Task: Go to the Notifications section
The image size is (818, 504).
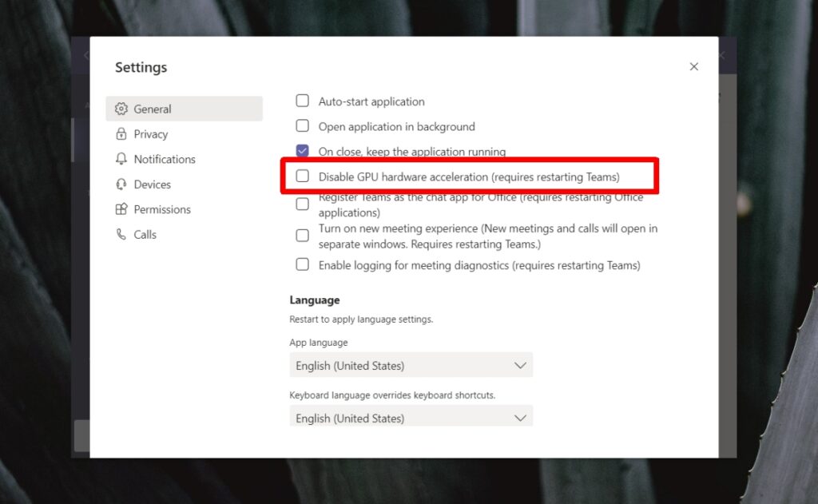Action: click(x=164, y=159)
